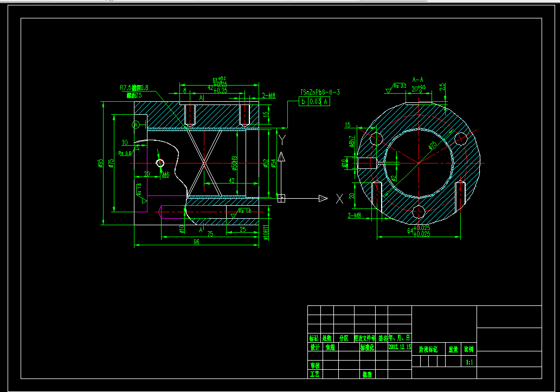Click the 批准 title block cell
This screenshot has height=392, width=560.
click(367, 374)
